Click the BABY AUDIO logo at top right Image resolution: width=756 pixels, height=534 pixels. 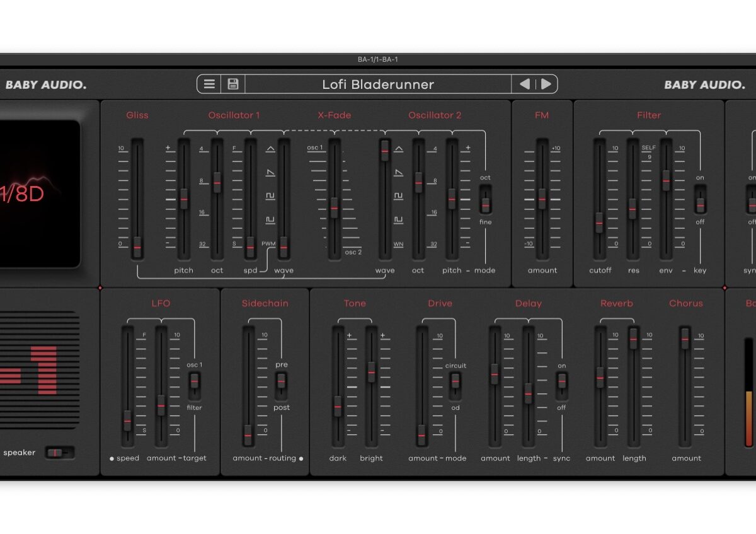point(704,84)
